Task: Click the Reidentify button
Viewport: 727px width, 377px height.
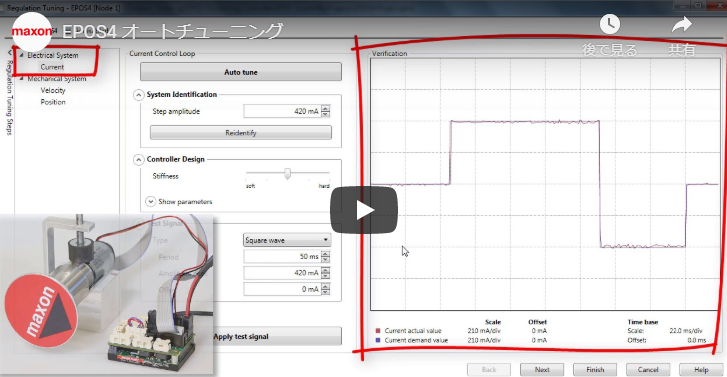Action: click(x=241, y=133)
